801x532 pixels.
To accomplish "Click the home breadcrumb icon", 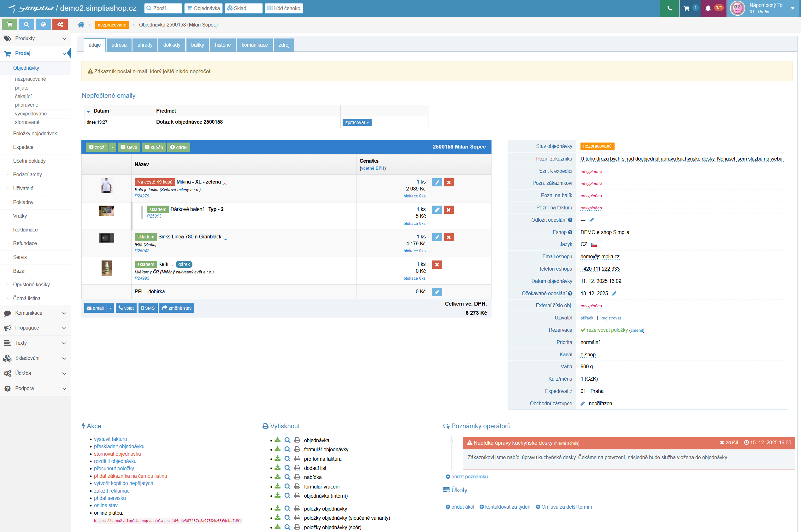I will pyautogui.click(x=81, y=25).
